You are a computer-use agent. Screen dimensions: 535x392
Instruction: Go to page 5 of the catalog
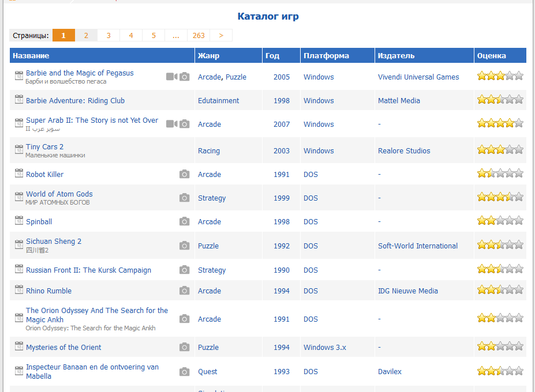click(x=154, y=35)
